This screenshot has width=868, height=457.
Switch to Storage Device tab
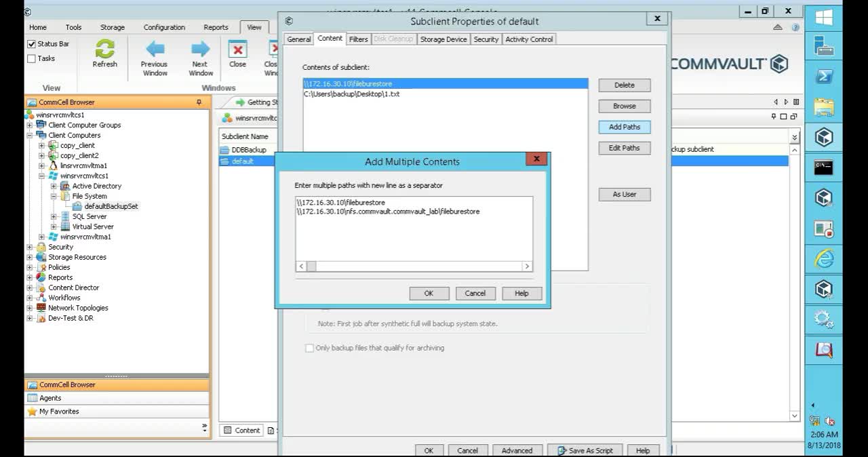click(443, 39)
